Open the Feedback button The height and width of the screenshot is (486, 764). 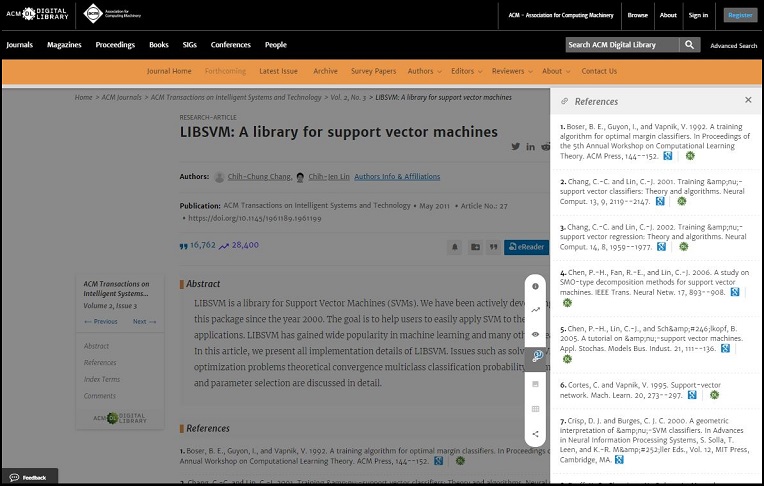(x=29, y=477)
